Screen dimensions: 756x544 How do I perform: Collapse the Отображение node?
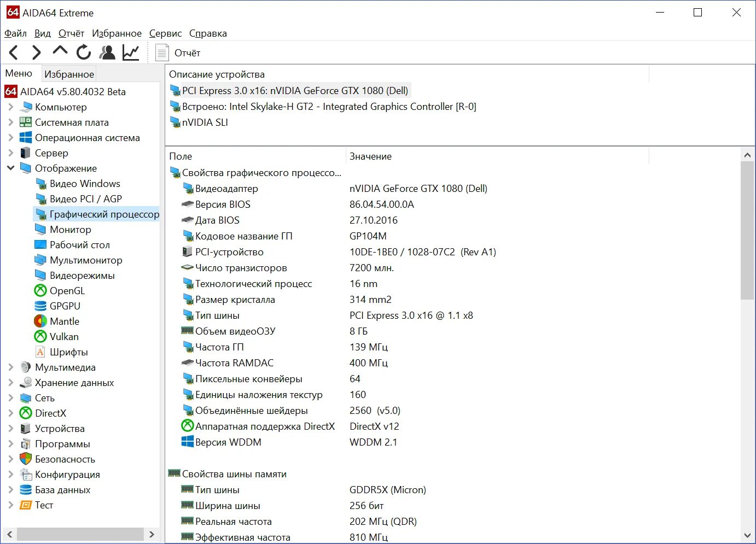click(x=10, y=168)
